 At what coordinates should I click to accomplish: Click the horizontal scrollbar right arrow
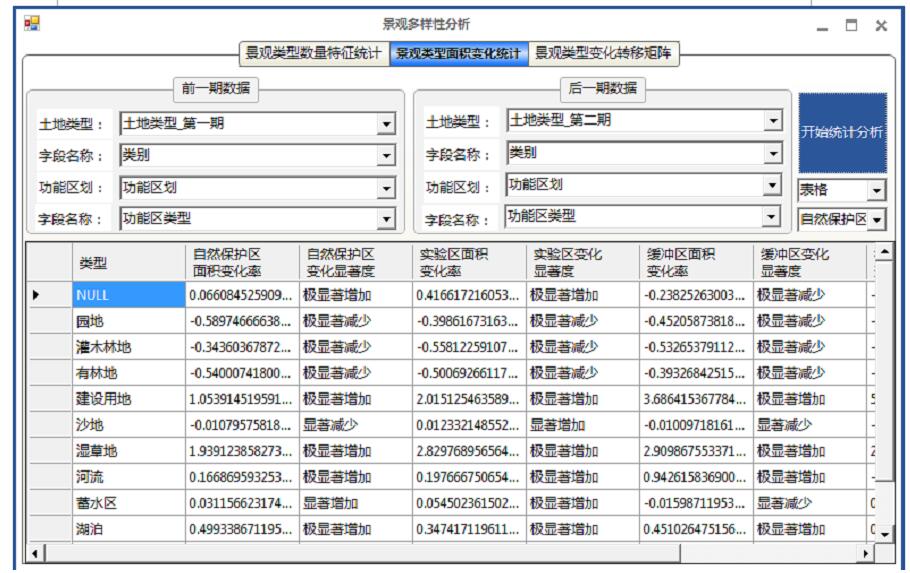[866, 553]
